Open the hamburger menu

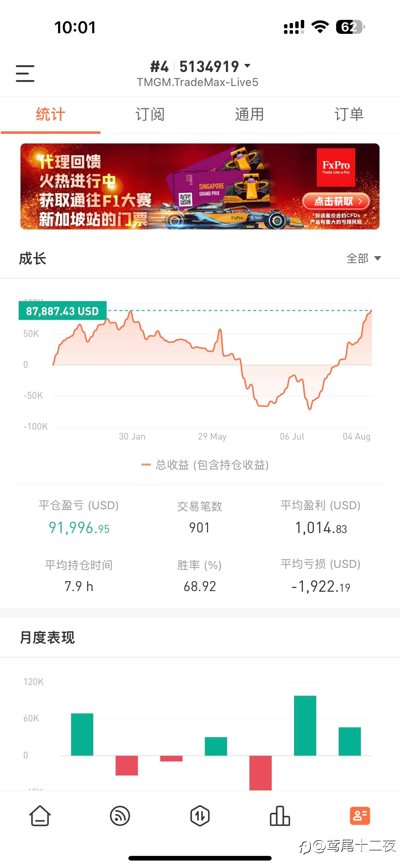(25, 74)
